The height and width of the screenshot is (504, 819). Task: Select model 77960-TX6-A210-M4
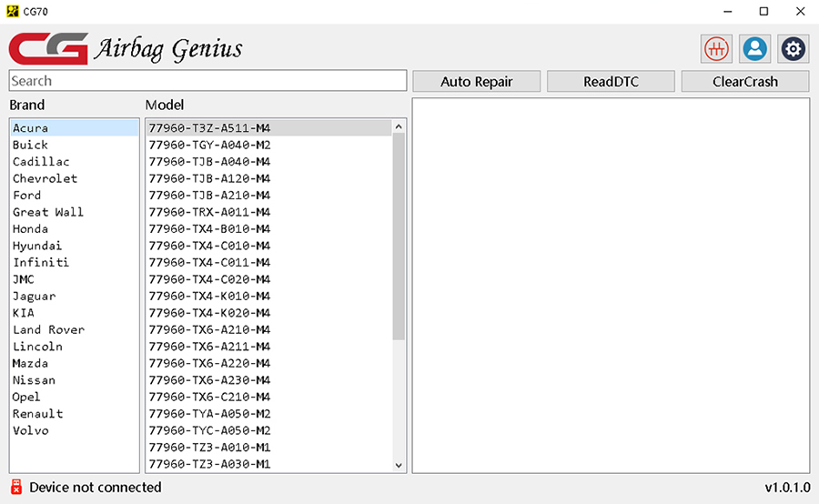point(268,329)
